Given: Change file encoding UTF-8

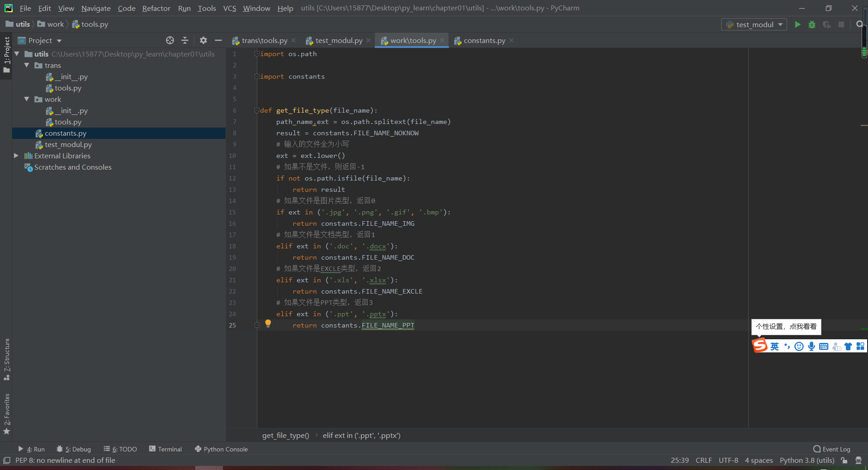Looking at the screenshot, I should 728,461.
